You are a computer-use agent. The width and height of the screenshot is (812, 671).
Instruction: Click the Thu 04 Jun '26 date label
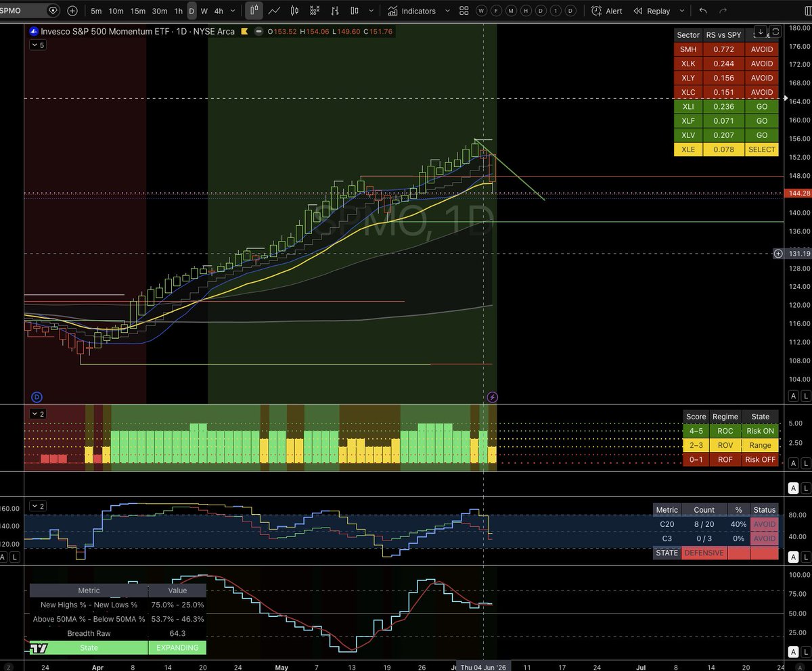(483, 666)
